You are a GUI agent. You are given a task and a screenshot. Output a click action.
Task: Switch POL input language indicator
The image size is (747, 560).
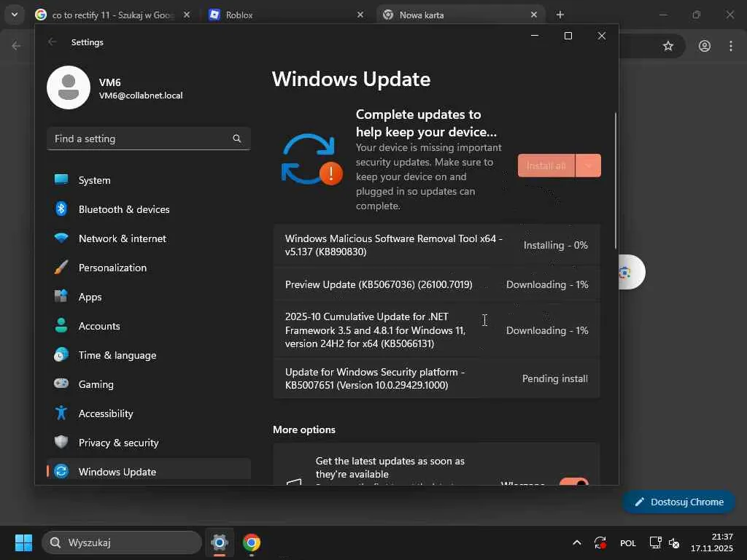(628, 542)
